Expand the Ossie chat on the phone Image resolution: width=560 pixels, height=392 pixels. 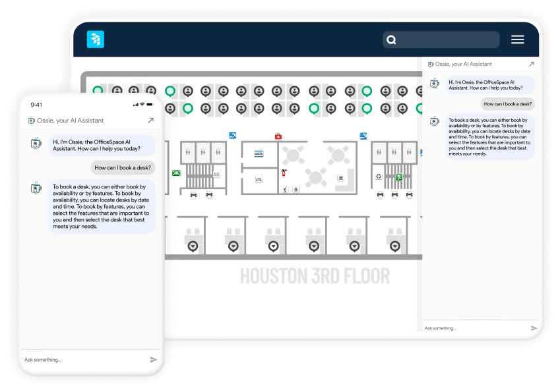pos(150,121)
